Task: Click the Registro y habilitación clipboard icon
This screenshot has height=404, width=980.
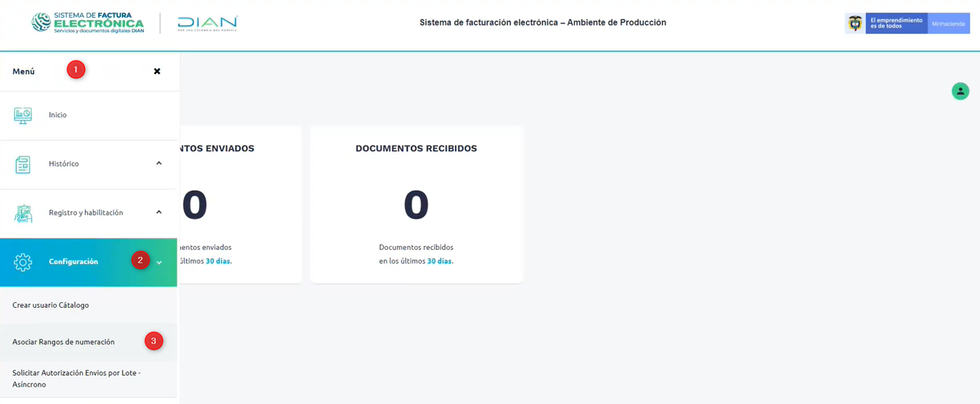Action: (23, 213)
